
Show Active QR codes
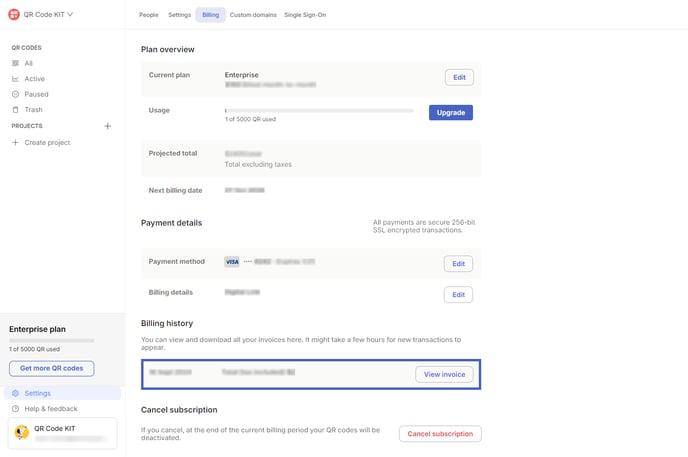coord(34,79)
